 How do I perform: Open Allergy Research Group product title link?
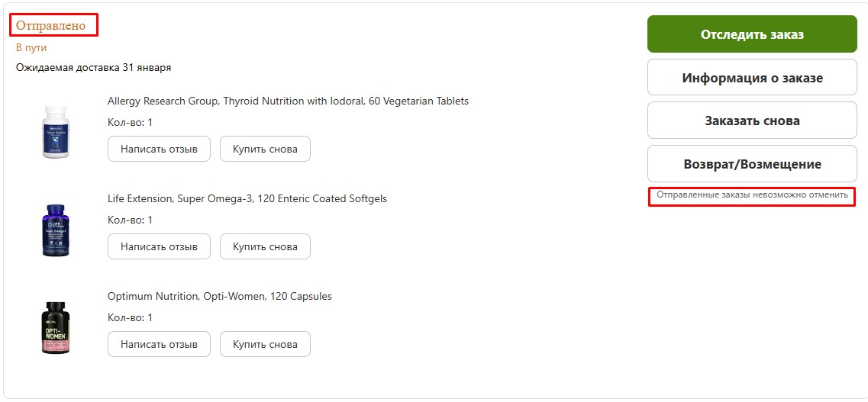point(288,101)
